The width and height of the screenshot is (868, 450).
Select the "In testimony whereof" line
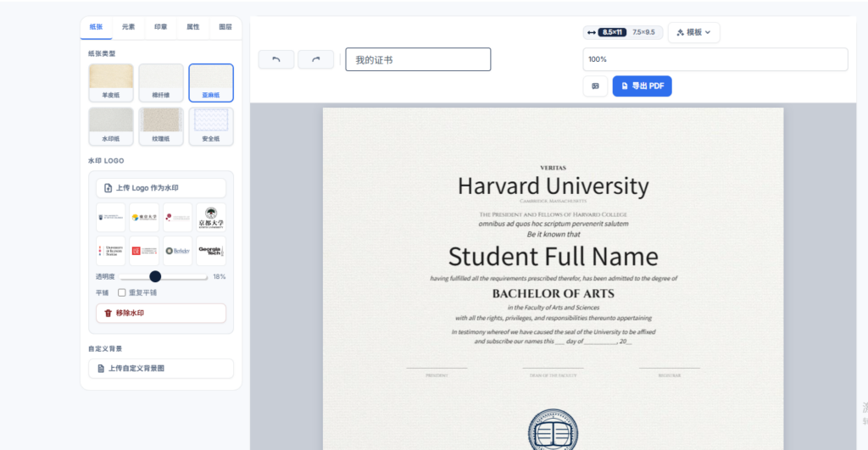tap(553, 332)
